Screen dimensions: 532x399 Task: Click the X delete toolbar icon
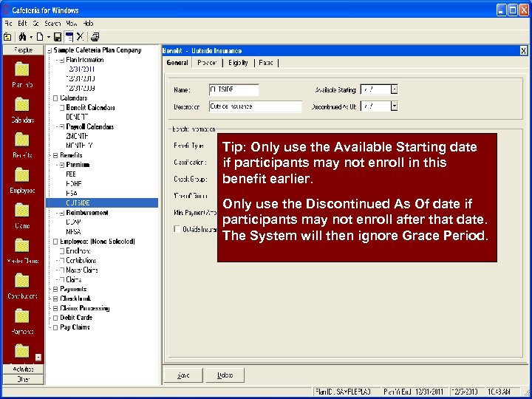tap(80, 37)
